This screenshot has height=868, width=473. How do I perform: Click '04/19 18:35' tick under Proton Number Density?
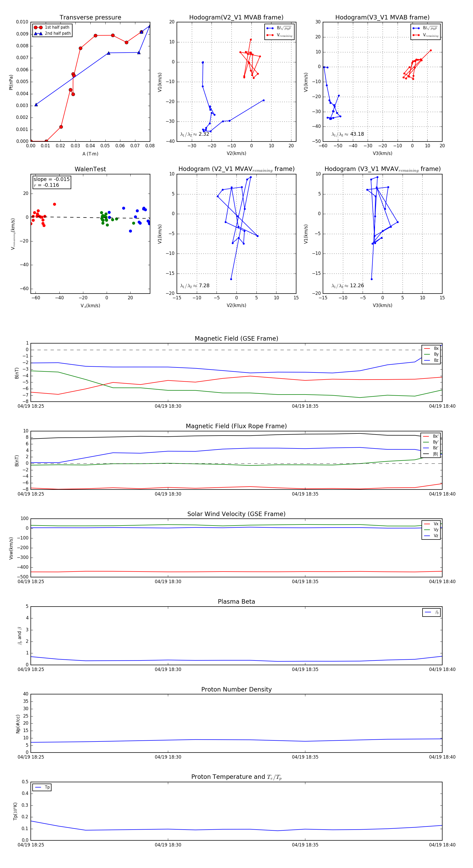coord(305,757)
